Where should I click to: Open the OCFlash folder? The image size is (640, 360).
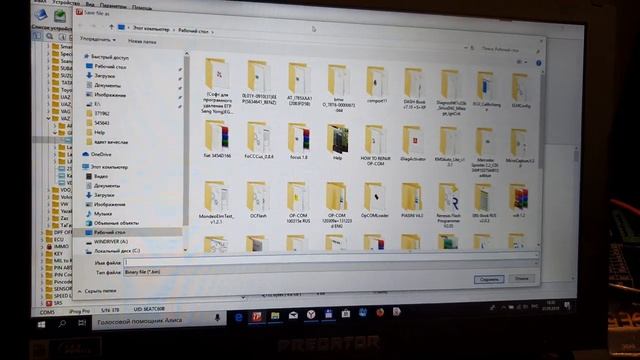click(x=258, y=200)
